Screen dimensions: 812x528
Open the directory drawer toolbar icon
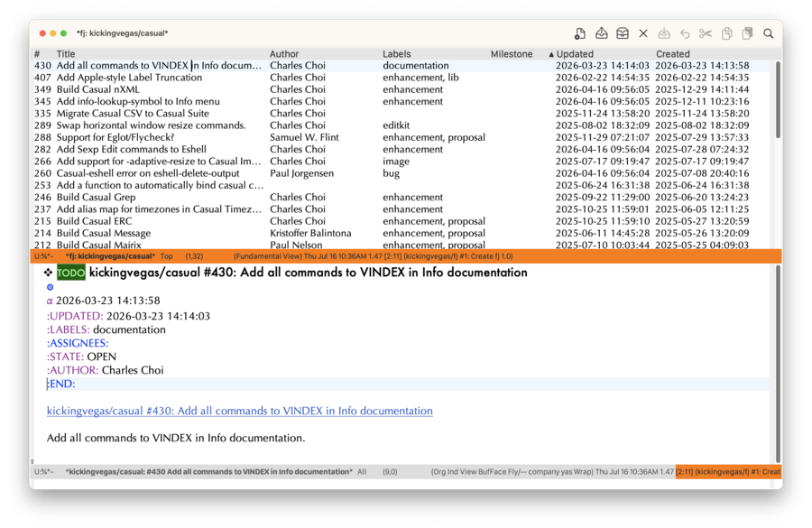623,33
